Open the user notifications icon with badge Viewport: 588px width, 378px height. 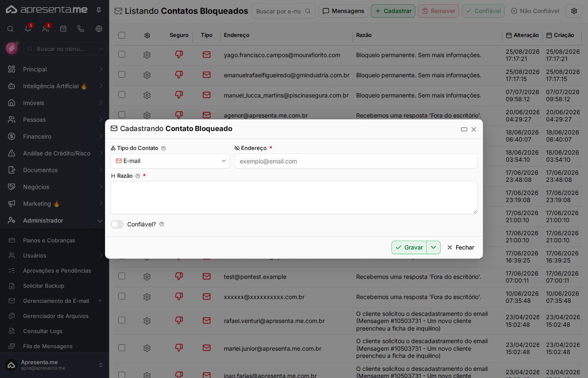tap(45, 29)
